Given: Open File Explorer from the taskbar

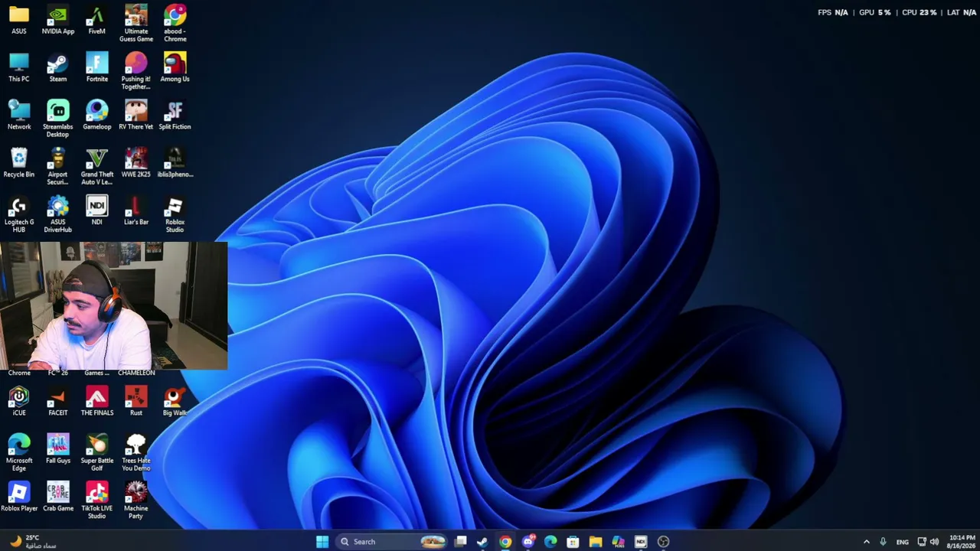Looking at the screenshot, I should click(596, 542).
